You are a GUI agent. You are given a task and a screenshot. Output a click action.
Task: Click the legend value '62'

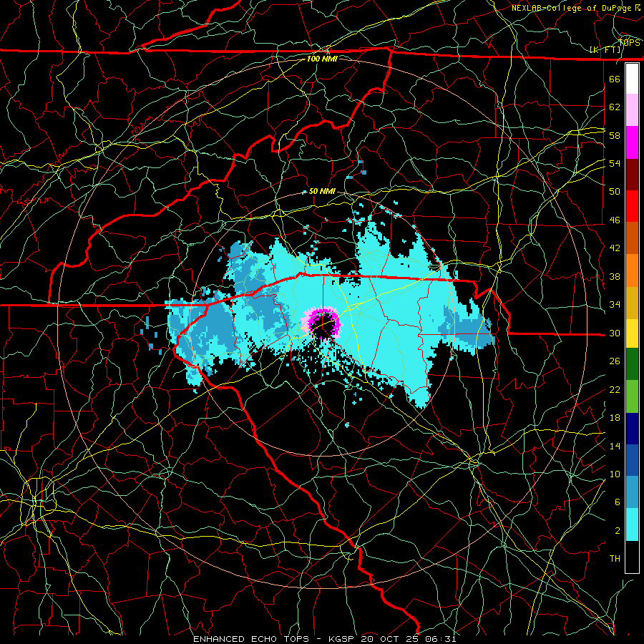click(615, 107)
